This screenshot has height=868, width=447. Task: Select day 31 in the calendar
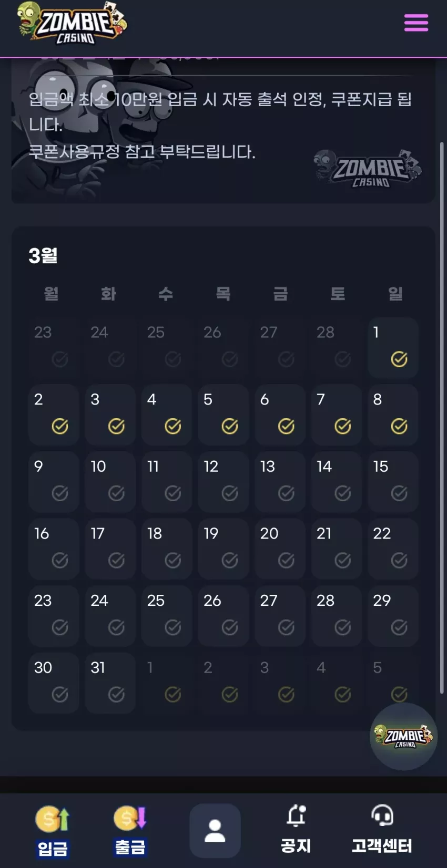[110, 683]
